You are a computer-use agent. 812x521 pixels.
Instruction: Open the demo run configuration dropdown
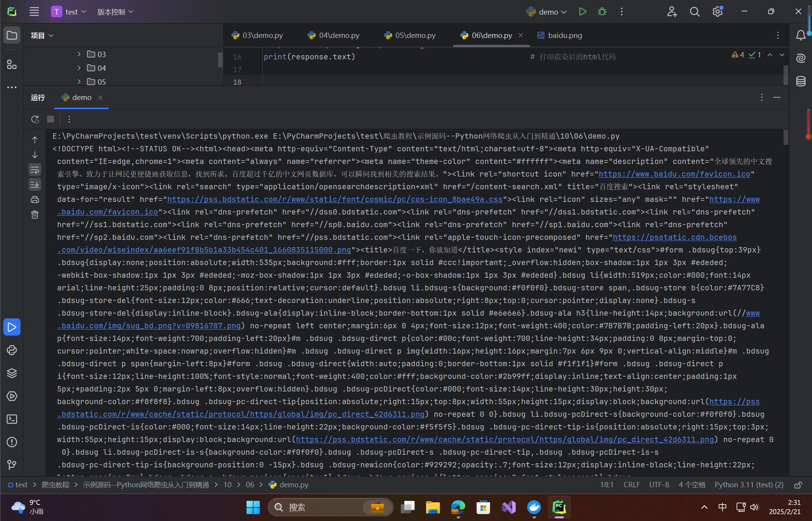pyautogui.click(x=547, y=12)
